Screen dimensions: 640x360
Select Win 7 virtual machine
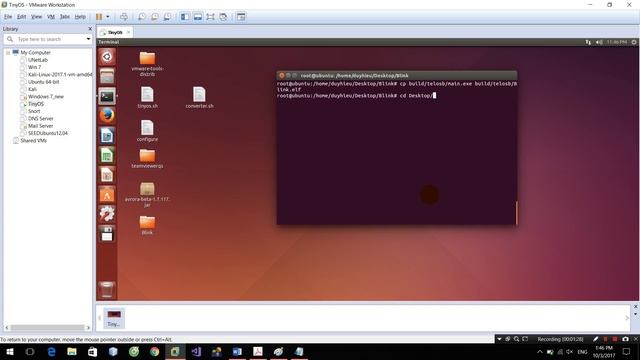[34, 67]
